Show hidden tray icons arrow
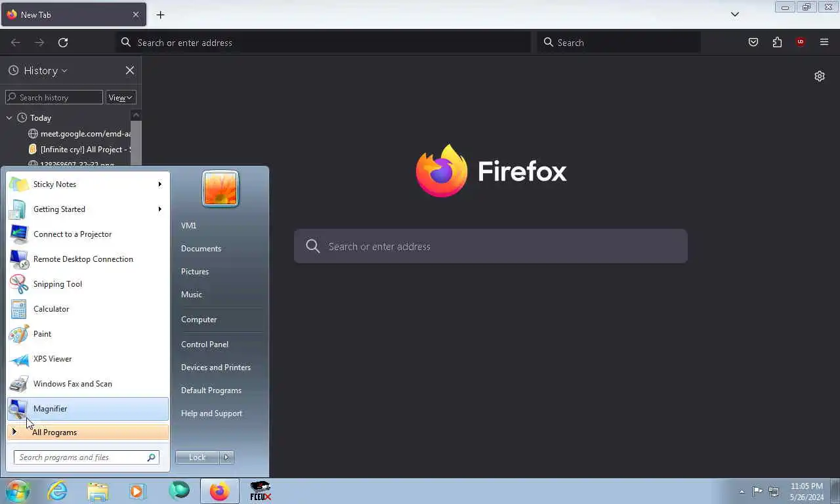The image size is (840, 504). tap(742, 492)
